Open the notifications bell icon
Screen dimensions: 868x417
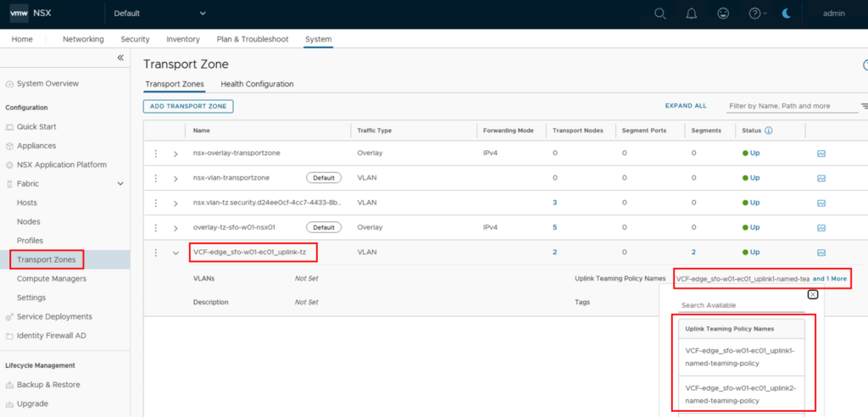pos(692,14)
